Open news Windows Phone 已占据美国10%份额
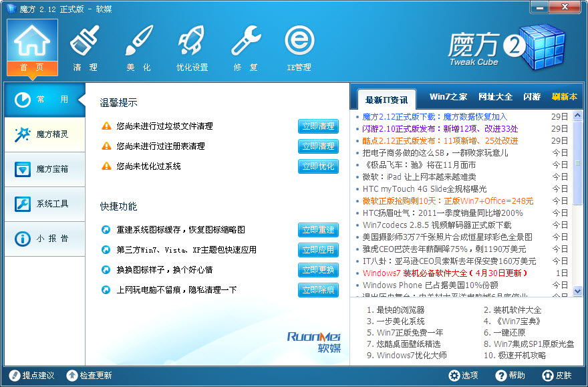588x387 pixels. pos(430,285)
